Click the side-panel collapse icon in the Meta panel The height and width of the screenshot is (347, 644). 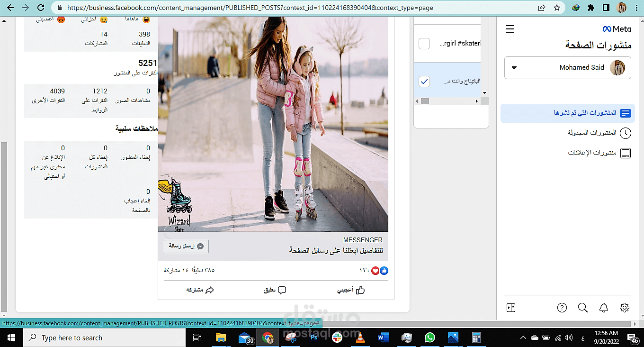pyautogui.click(x=510, y=307)
